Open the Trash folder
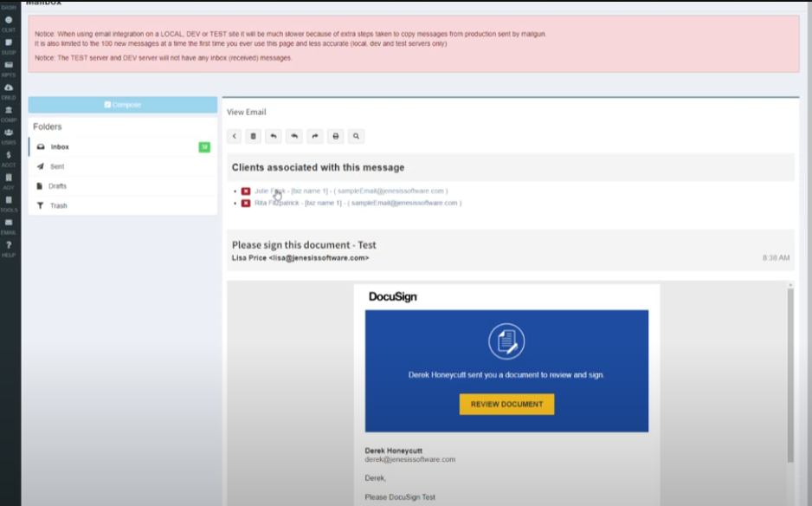 tap(123, 206)
